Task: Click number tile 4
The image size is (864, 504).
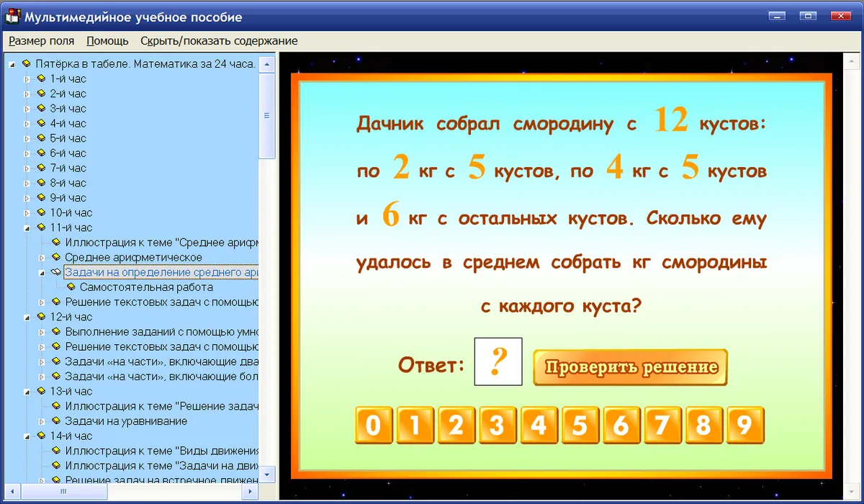Action: [x=539, y=426]
